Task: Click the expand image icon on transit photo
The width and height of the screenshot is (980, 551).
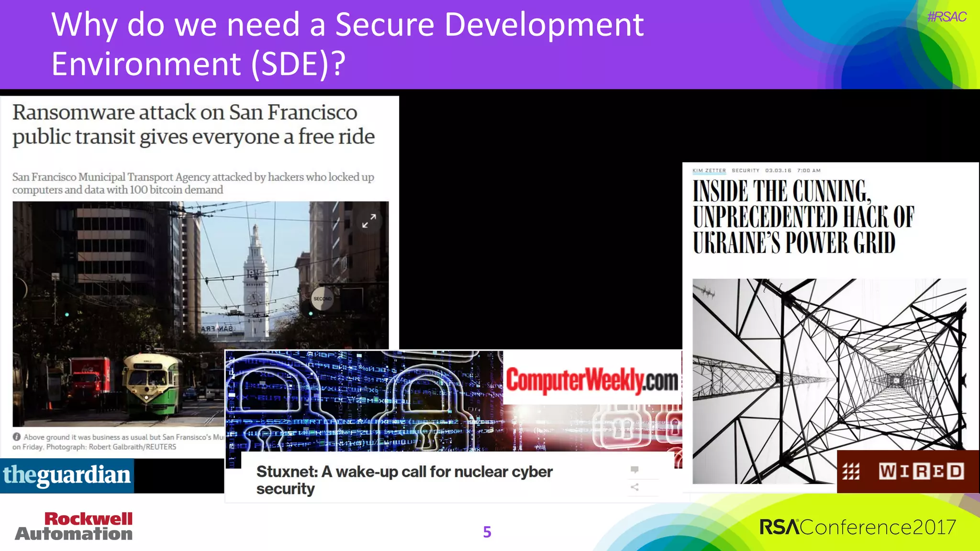Action: click(369, 220)
